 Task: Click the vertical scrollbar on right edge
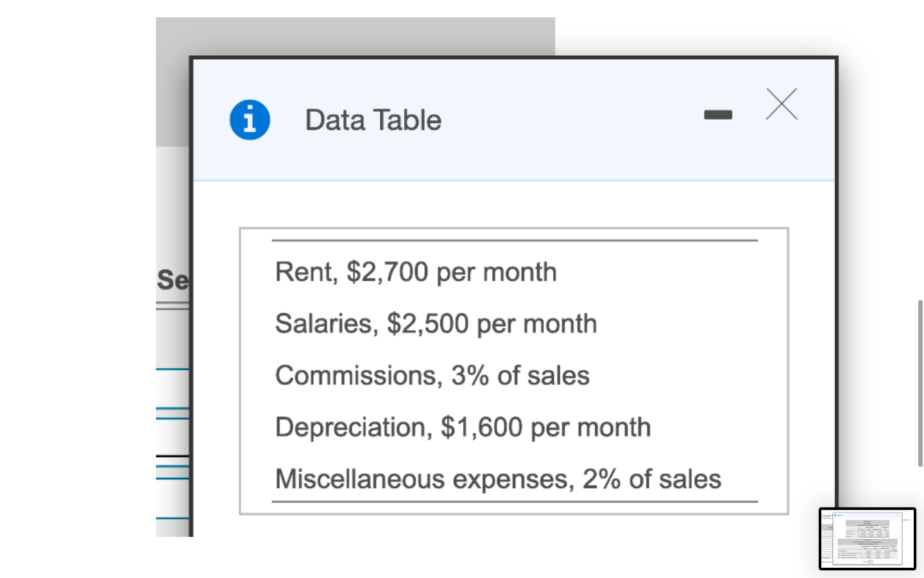tap(920, 383)
